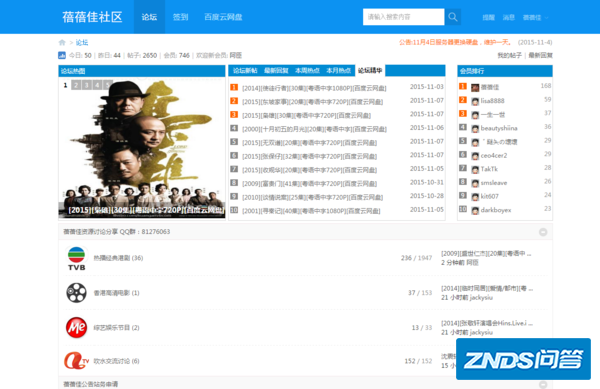Screen dimensions: 600x389
Task: Open welcome new member name link
Action: tap(236, 55)
